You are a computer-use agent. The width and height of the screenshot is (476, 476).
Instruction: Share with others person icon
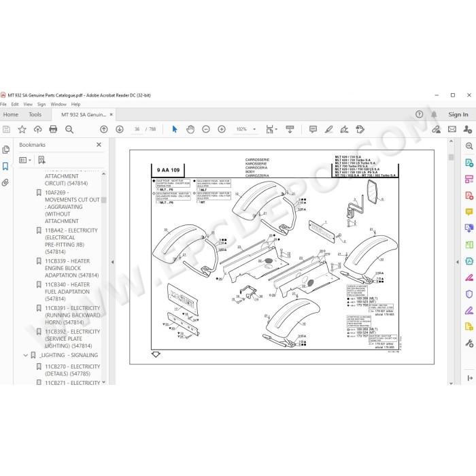(x=468, y=130)
